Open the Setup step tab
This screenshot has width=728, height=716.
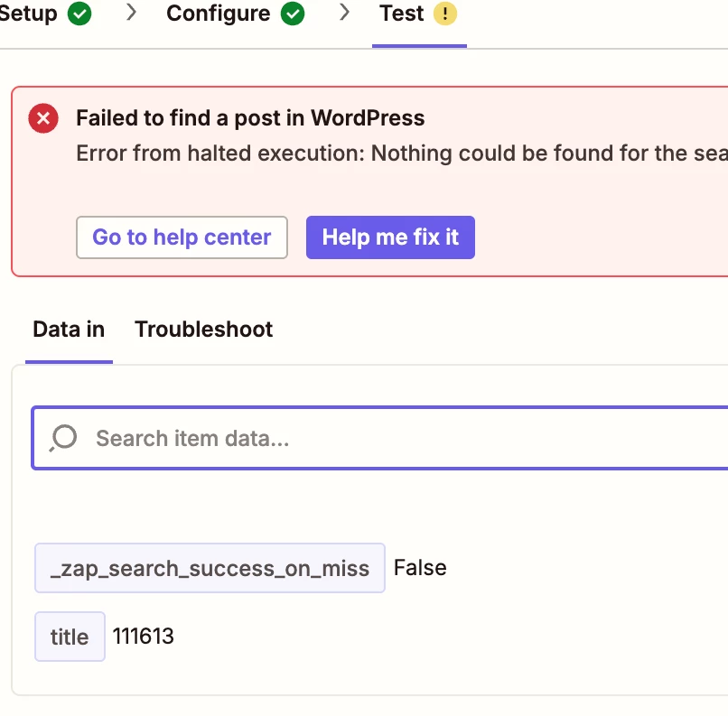coord(45,14)
